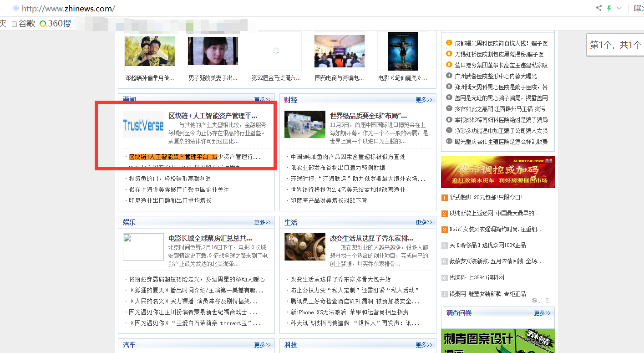644x353 pixels.
Task: Click the red 楼市调控或加码 banner ad
Action: [x=498, y=172]
